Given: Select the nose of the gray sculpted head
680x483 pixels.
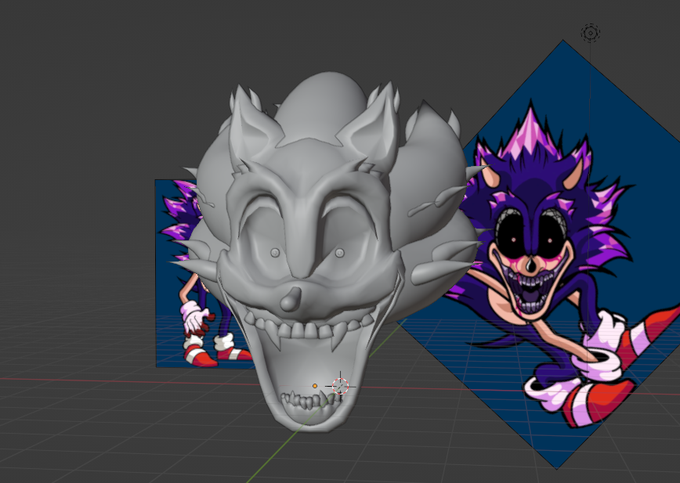Looking at the screenshot, I should (291, 299).
